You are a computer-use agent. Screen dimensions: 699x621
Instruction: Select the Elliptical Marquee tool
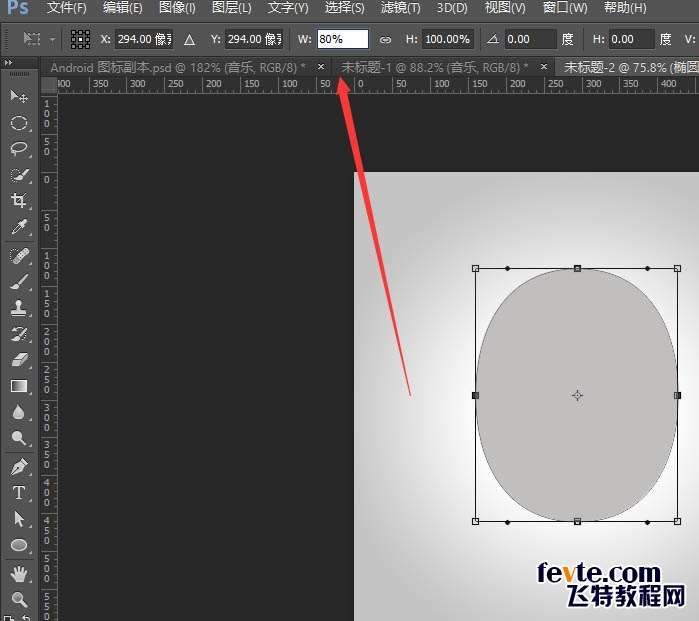[18, 123]
